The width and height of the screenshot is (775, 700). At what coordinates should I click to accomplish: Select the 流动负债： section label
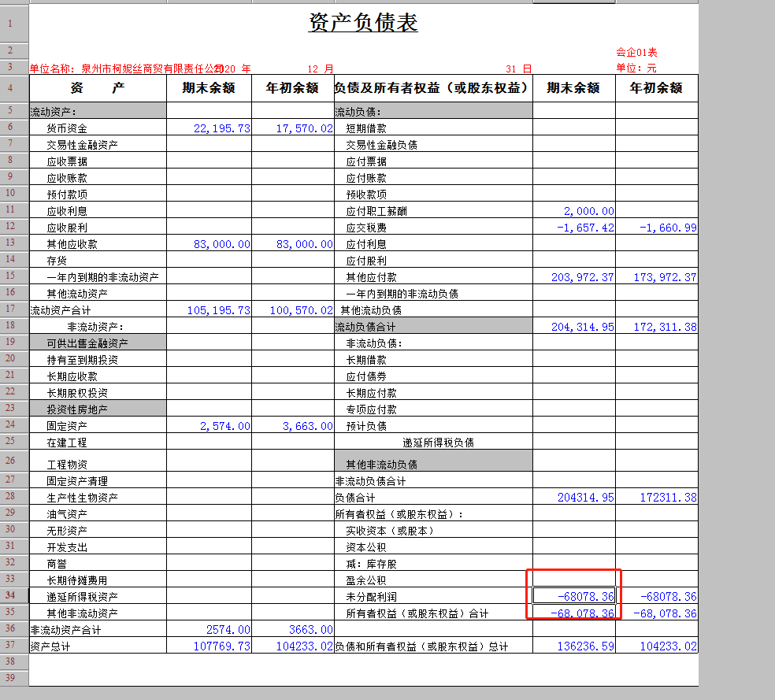[x=433, y=111]
